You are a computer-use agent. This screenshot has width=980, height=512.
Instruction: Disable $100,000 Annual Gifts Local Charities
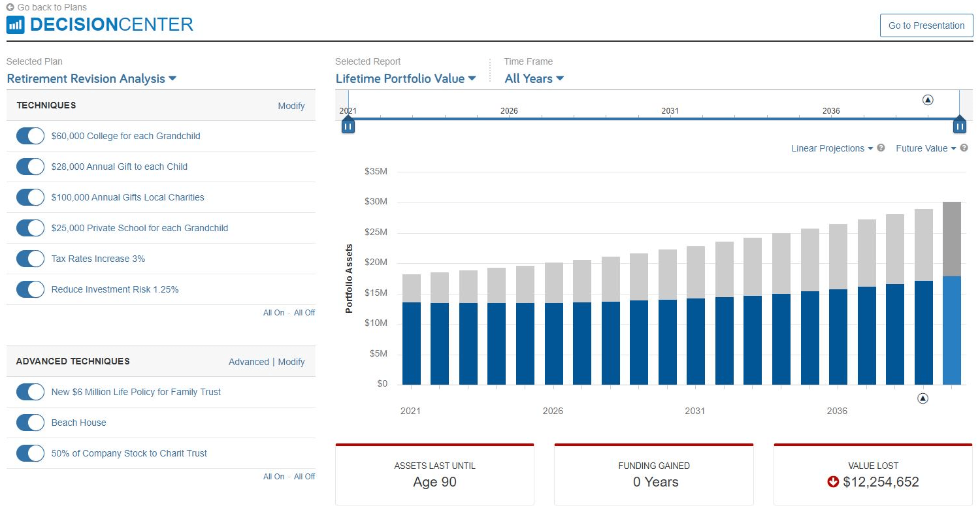point(30,197)
